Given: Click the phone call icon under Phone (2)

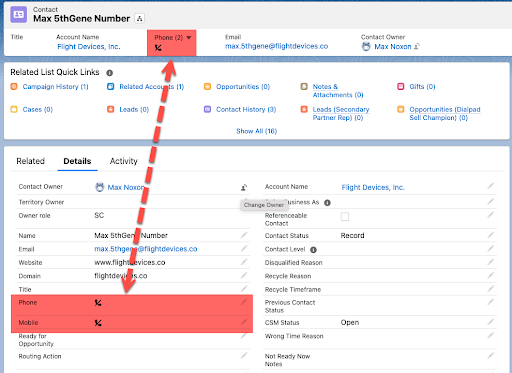Looking at the screenshot, I should tap(158, 48).
